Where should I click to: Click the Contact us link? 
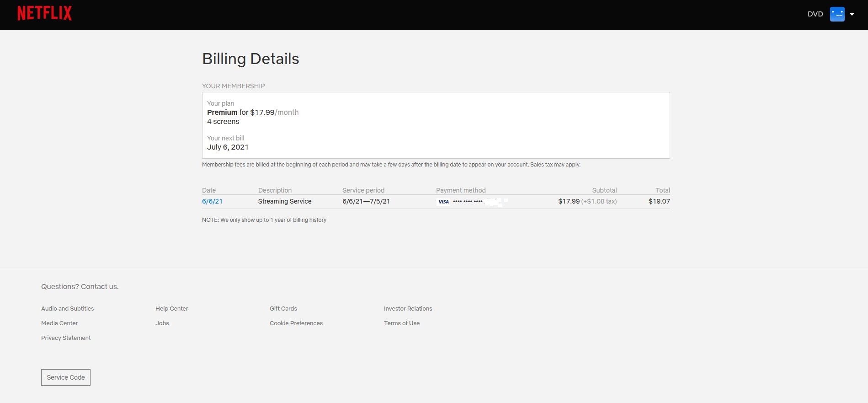tap(99, 287)
